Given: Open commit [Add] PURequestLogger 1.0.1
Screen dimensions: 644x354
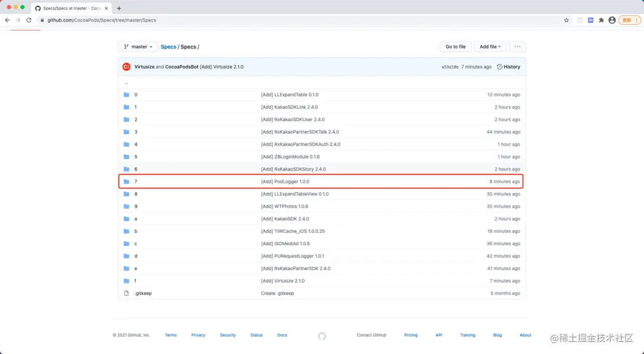Looking at the screenshot, I should pos(292,256).
